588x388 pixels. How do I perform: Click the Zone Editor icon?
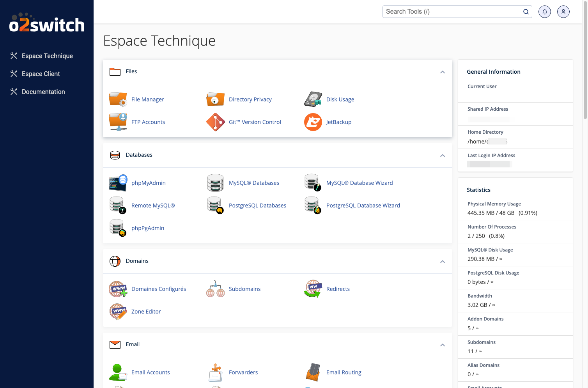(x=118, y=312)
